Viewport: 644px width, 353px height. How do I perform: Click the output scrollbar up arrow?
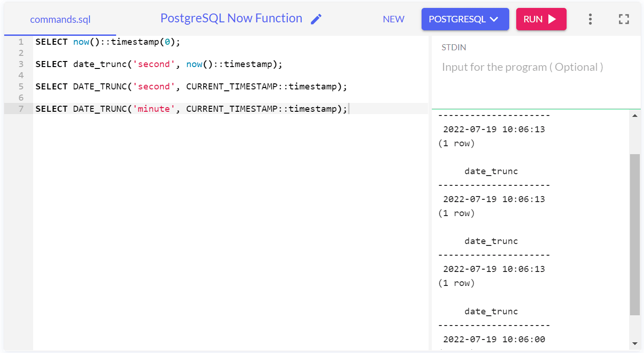(635, 115)
